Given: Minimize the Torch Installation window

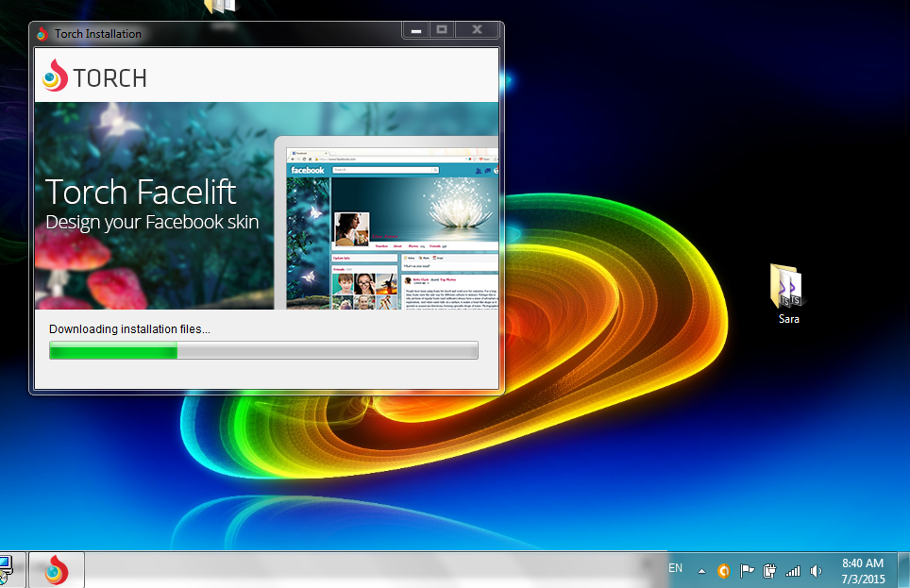Looking at the screenshot, I should pyautogui.click(x=415, y=30).
